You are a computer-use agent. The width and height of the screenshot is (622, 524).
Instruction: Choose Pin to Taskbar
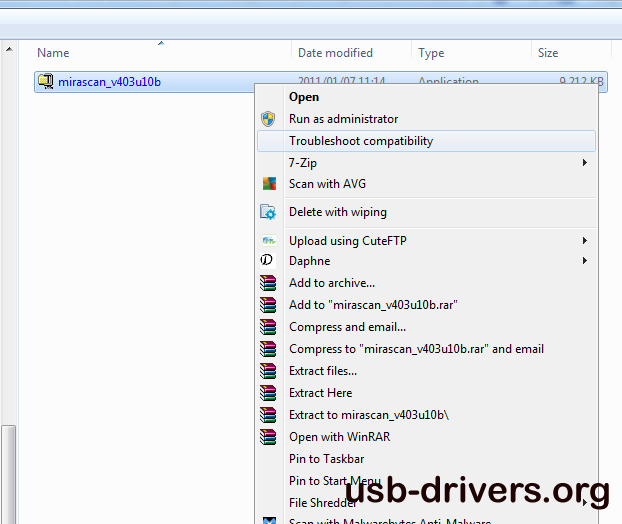pos(426,459)
